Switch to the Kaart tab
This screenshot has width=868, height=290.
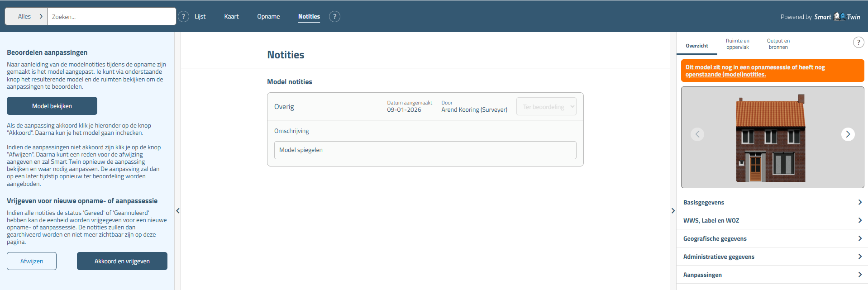point(231,17)
